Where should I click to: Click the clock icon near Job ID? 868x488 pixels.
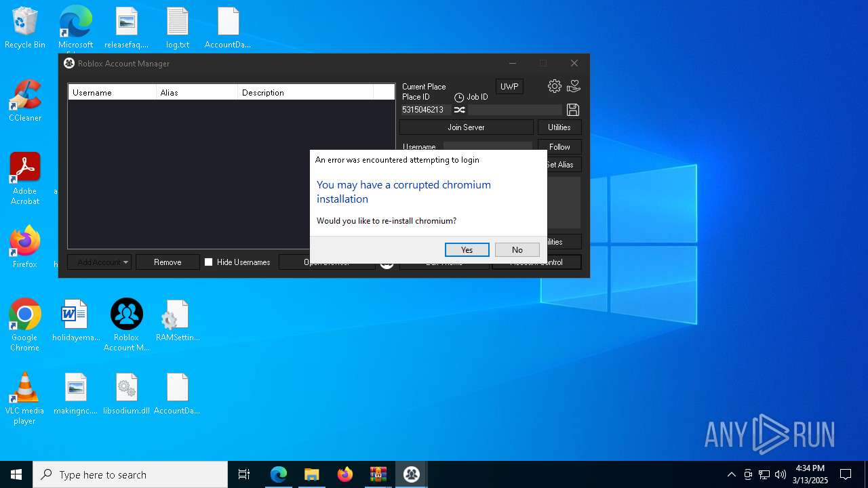click(x=459, y=98)
